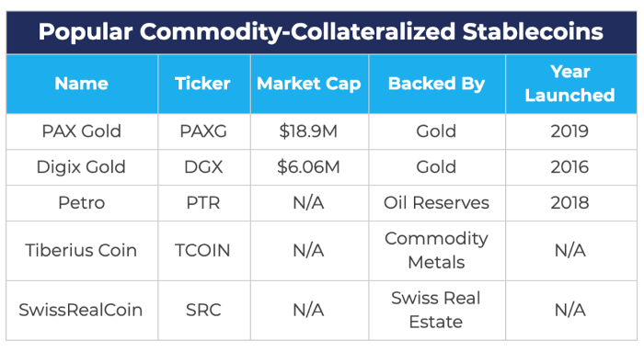Screen dimensions: 644x352
Task: Click the $18.9M market cap value
Action: click(308, 131)
